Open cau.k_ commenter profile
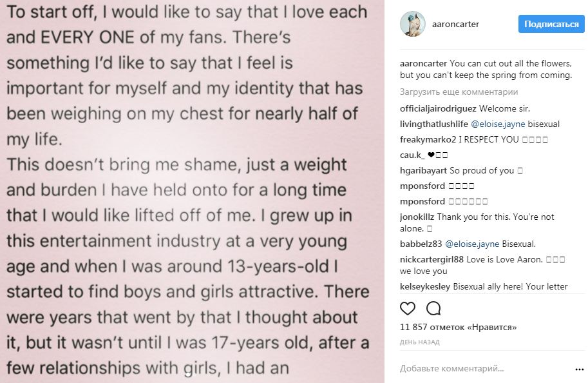The height and width of the screenshot is (383, 588). tap(411, 155)
